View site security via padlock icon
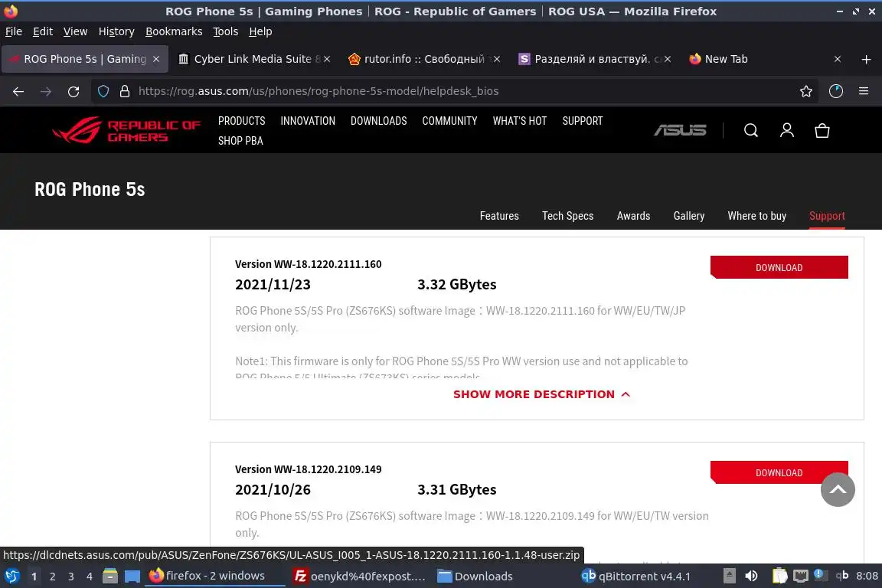This screenshot has height=588, width=882. [125, 91]
